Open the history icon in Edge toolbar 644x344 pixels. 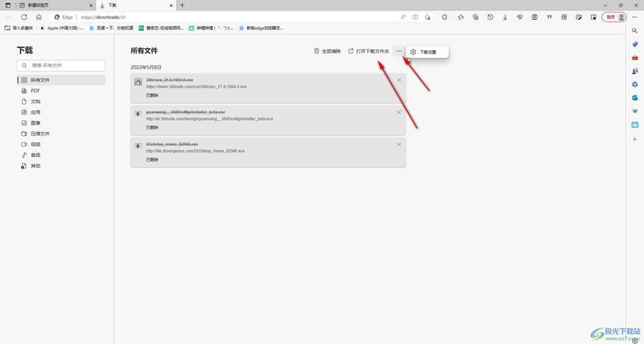tap(490, 17)
